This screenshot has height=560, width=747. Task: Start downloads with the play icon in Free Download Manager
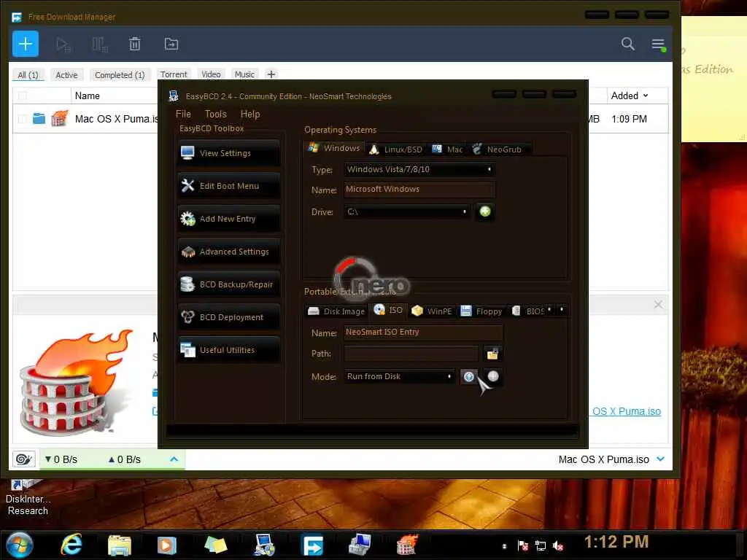tap(63, 44)
